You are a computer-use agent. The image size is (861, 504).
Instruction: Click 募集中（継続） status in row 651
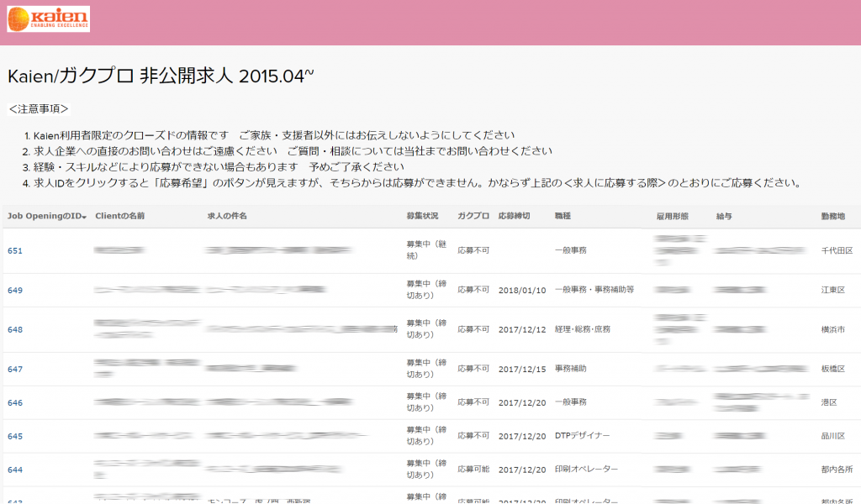426,250
